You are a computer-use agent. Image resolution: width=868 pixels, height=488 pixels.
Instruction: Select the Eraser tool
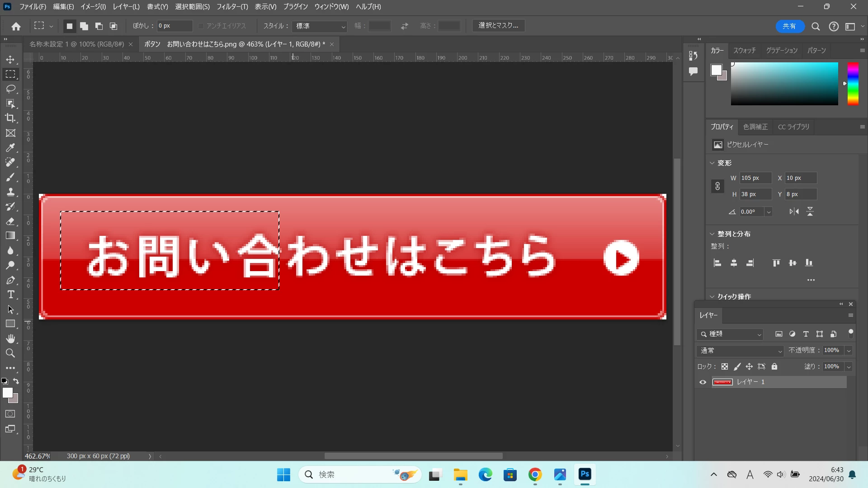pyautogui.click(x=10, y=221)
